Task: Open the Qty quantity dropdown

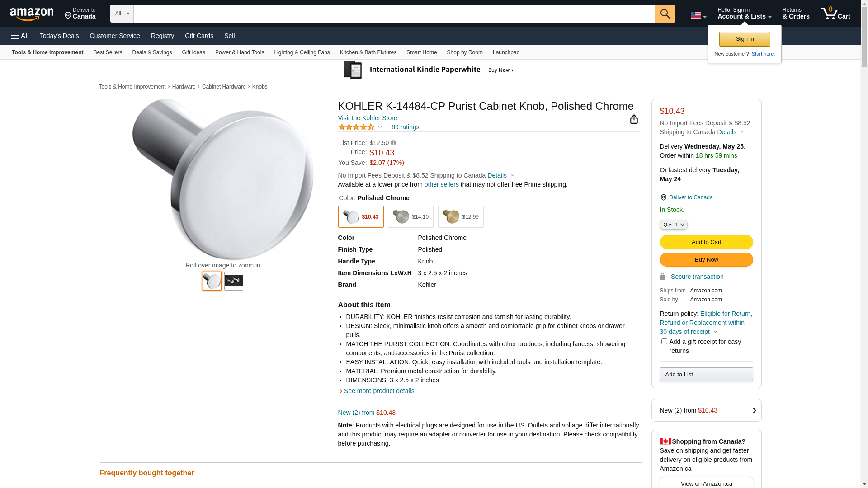Action: click(x=673, y=225)
